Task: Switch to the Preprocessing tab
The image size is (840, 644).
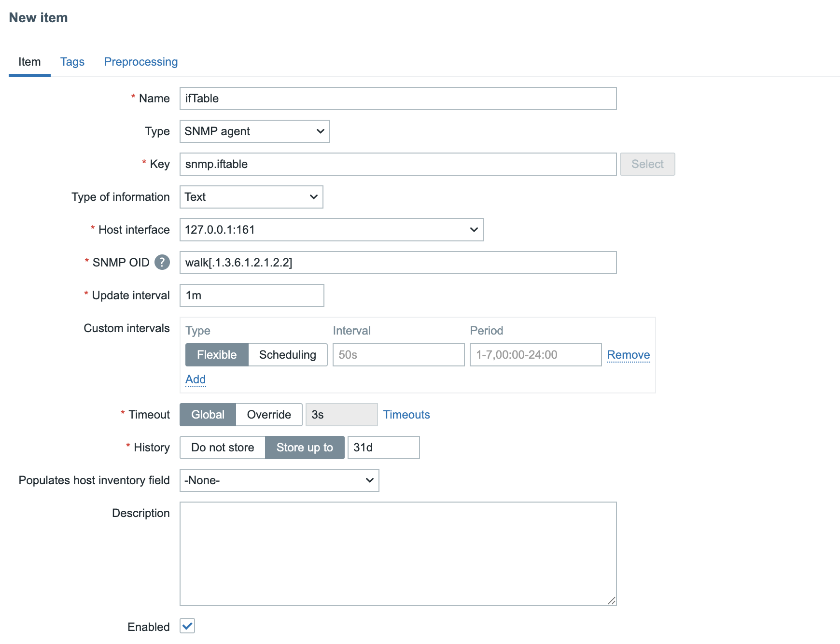Action: click(x=140, y=62)
